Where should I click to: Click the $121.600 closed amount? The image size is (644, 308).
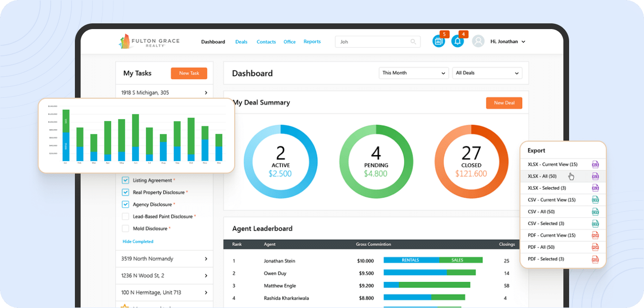click(471, 174)
